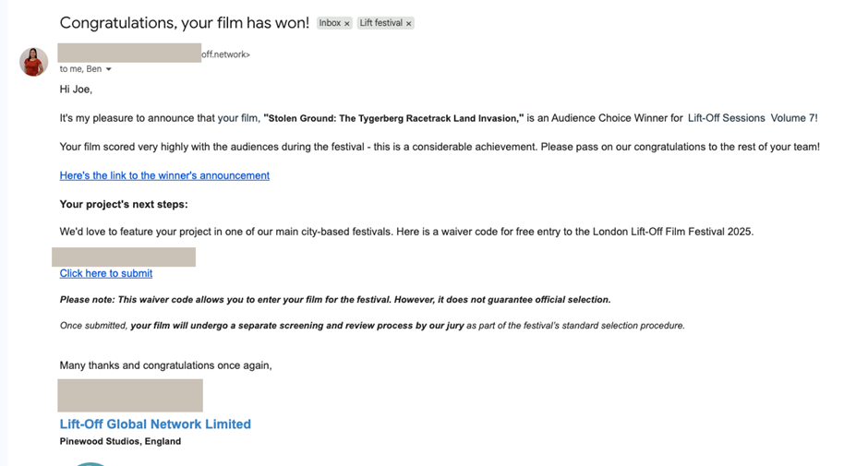Click the redacted signature name block
The width and height of the screenshot is (868, 466).
coord(130,395)
